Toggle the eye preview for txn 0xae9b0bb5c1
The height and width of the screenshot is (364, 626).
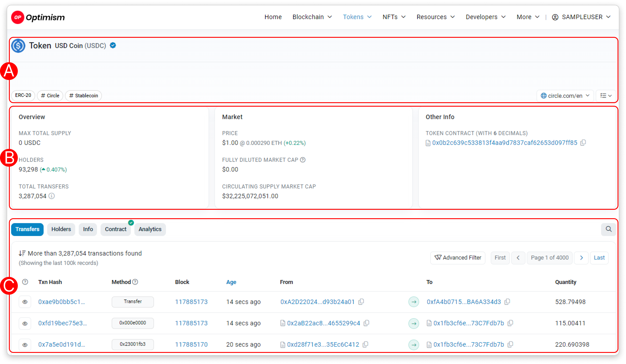[x=25, y=302]
